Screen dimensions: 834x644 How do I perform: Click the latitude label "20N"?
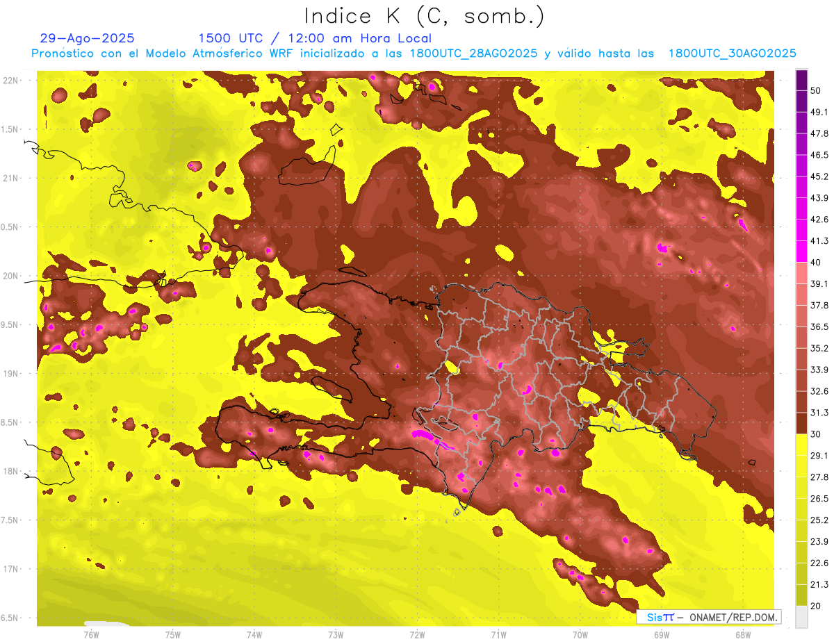pyautogui.click(x=11, y=276)
